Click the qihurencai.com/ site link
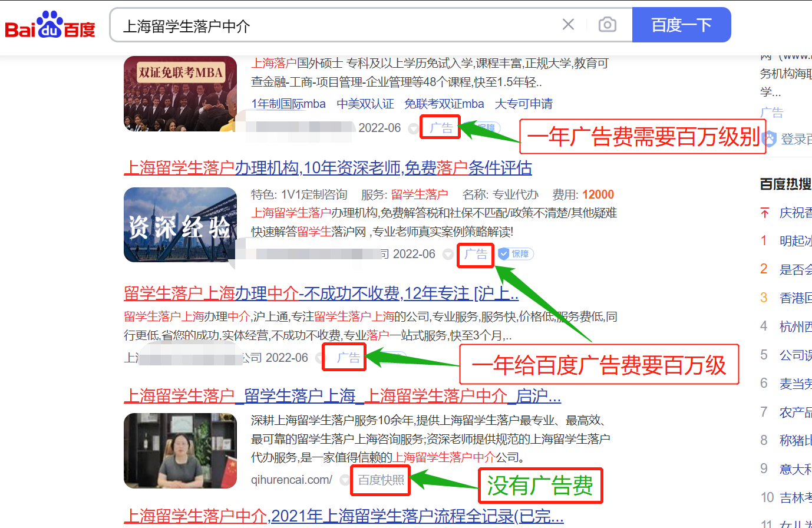812x528 pixels. click(292, 480)
